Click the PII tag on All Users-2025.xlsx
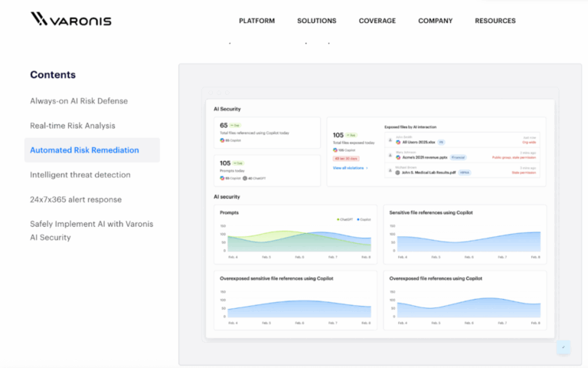This screenshot has width=588, height=368. pyautogui.click(x=441, y=143)
